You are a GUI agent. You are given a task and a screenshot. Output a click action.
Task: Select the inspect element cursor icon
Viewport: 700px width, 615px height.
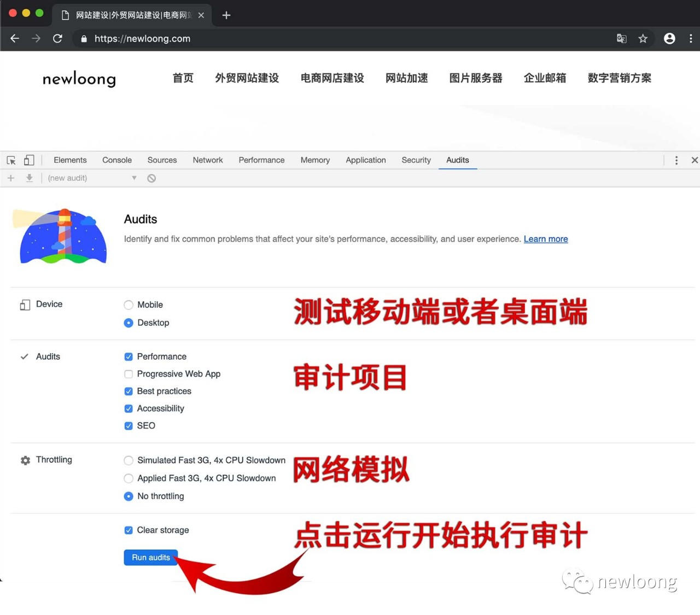click(x=10, y=160)
